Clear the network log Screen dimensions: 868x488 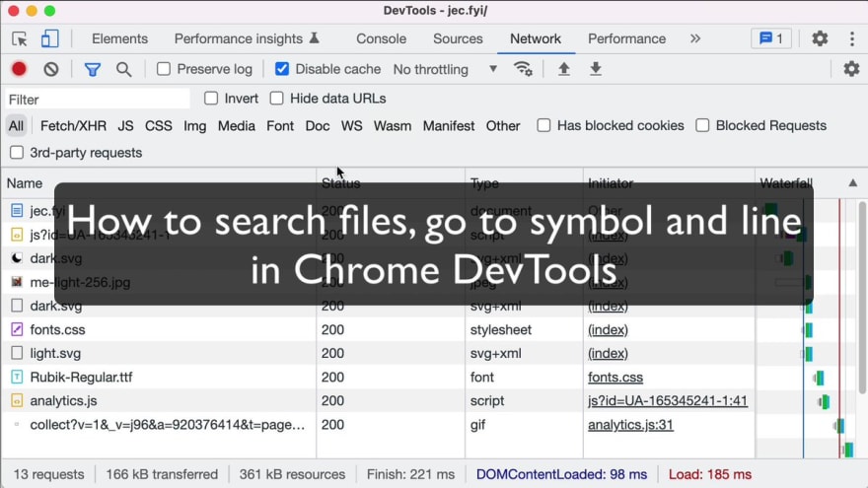click(x=51, y=69)
